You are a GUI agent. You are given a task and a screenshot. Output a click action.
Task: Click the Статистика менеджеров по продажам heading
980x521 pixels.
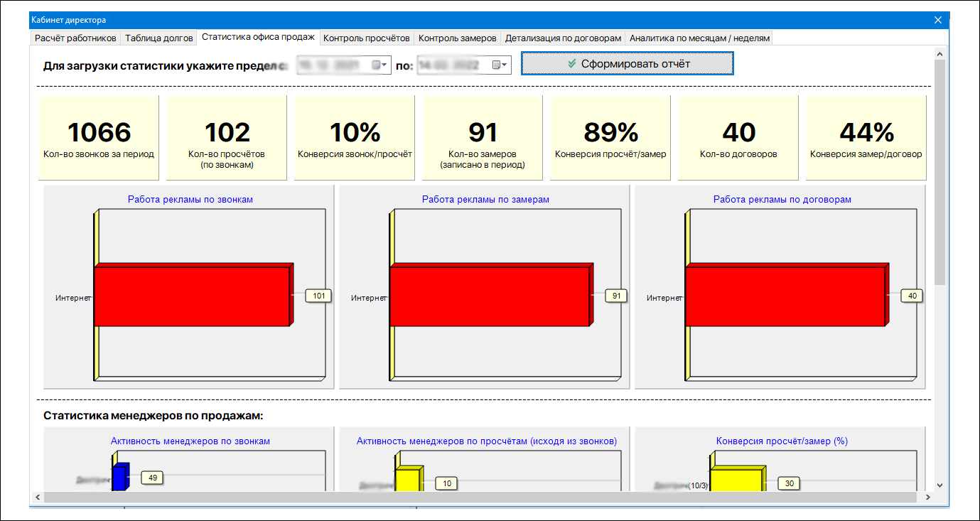153,415
